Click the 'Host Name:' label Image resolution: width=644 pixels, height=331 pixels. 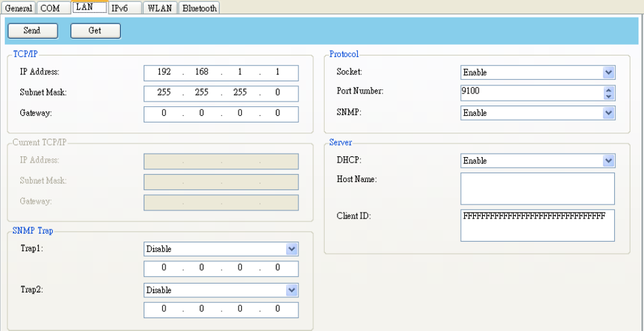point(357,179)
